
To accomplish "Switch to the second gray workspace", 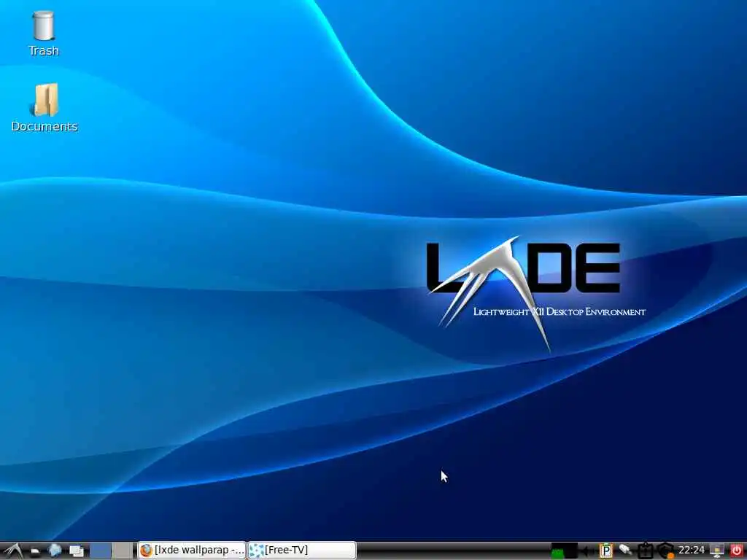I will pos(123,551).
